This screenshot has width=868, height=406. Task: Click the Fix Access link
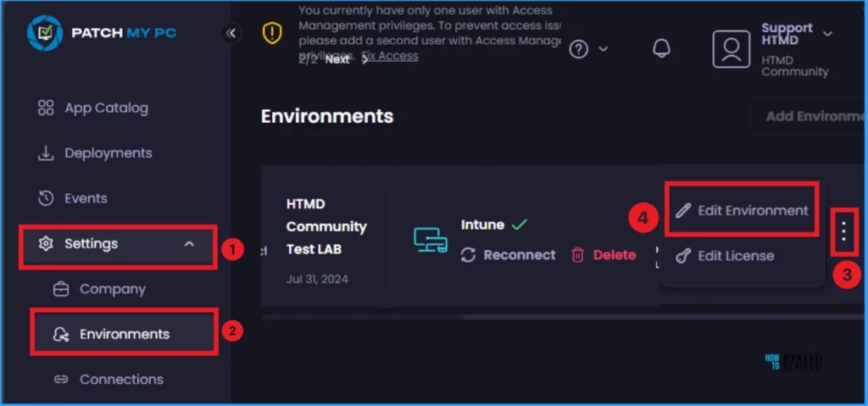tap(390, 55)
